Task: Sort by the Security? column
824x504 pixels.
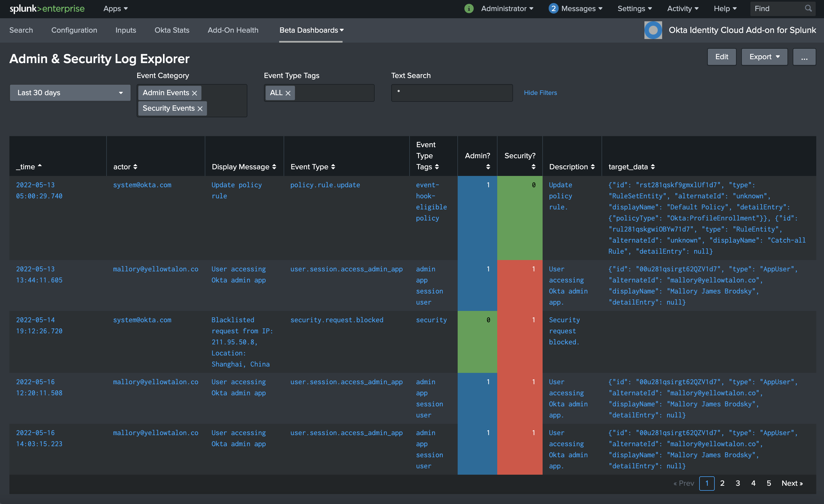Action: 520,161
